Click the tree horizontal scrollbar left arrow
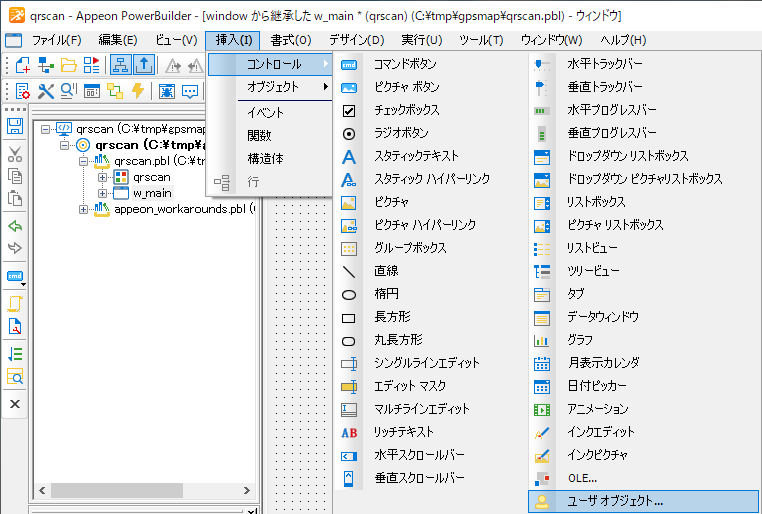This screenshot has height=514, width=762. [x=42, y=490]
